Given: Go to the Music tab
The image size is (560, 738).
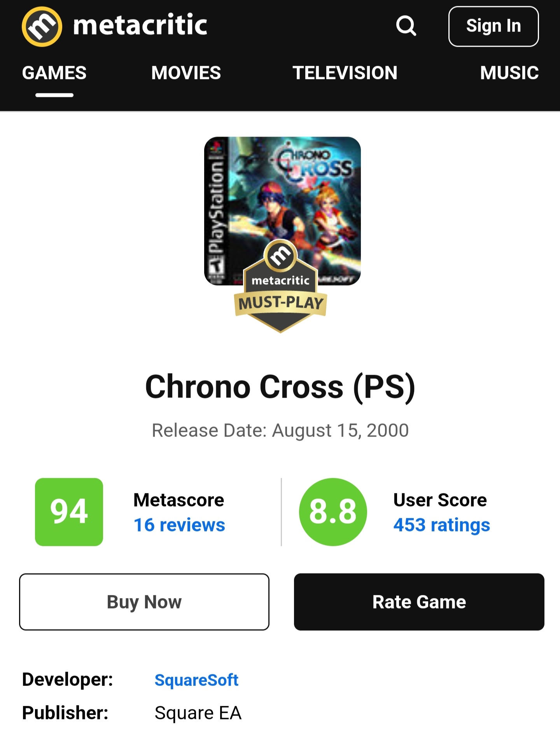Looking at the screenshot, I should pos(509,73).
